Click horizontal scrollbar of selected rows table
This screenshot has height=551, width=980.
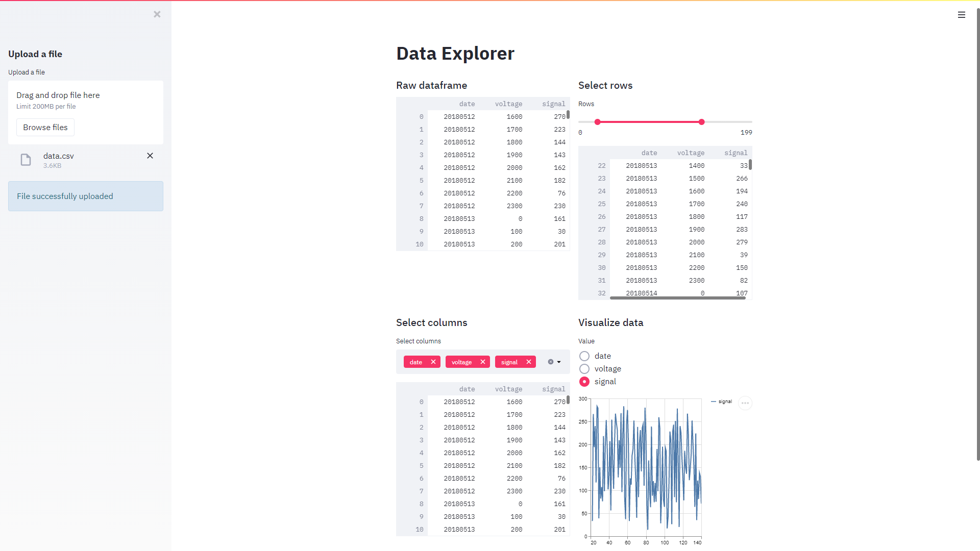point(677,298)
